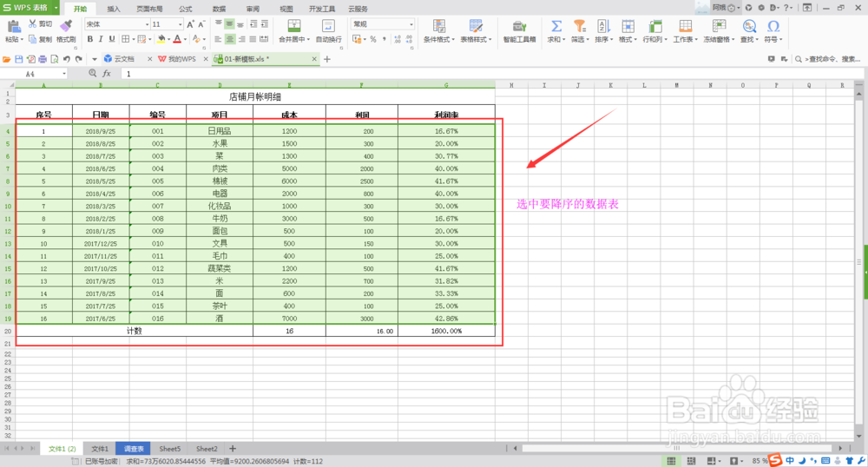This screenshot has width=868, height=467.
Task: Toggle Wrap Text (自动换行)
Action: coord(328,31)
